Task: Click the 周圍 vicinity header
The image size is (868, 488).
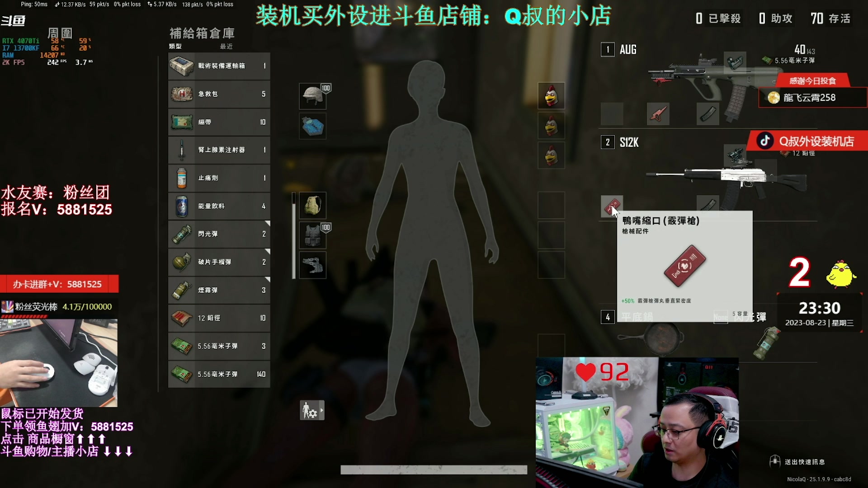Action: point(60,33)
